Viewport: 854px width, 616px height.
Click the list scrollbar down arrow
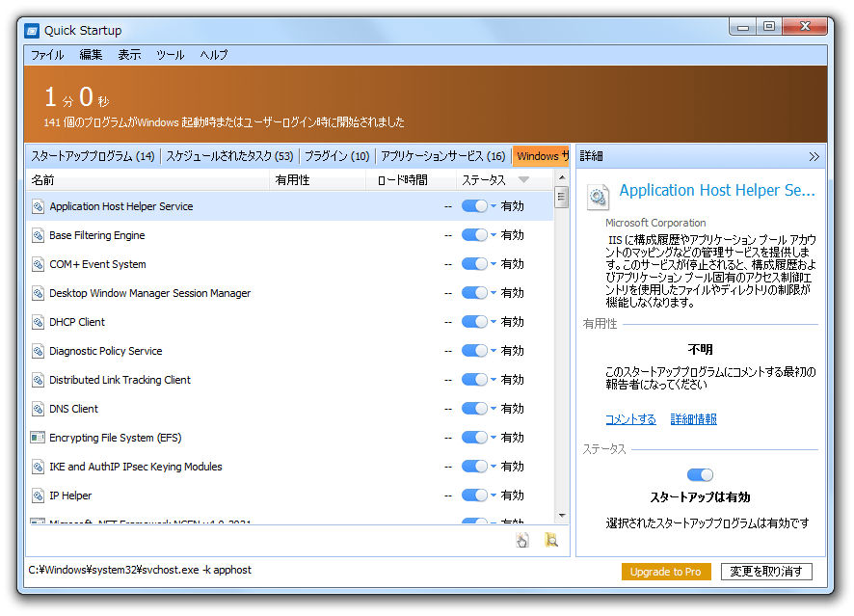(562, 516)
